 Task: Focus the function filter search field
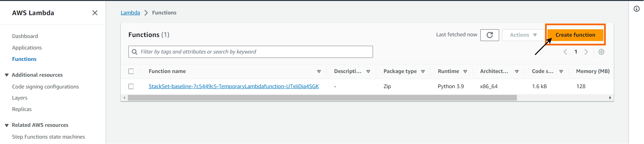(x=255, y=52)
